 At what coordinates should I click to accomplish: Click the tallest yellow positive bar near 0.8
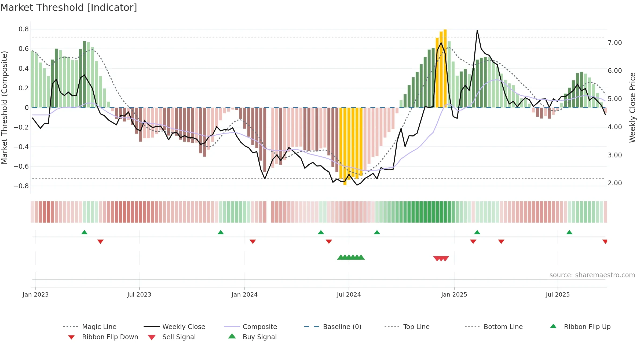(445, 68)
